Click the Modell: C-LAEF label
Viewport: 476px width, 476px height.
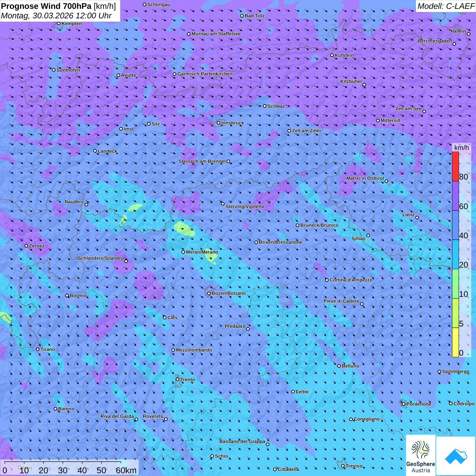click(x=446, y=6)
